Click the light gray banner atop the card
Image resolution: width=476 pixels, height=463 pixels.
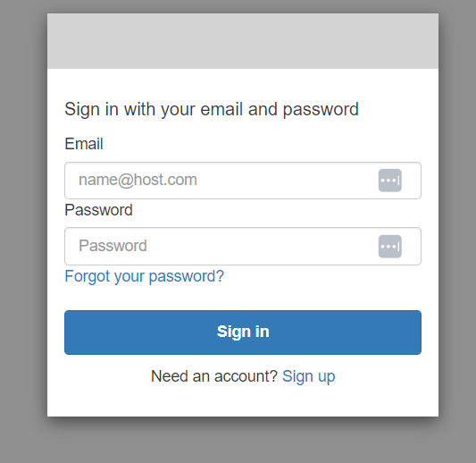[x=243, y=41]
